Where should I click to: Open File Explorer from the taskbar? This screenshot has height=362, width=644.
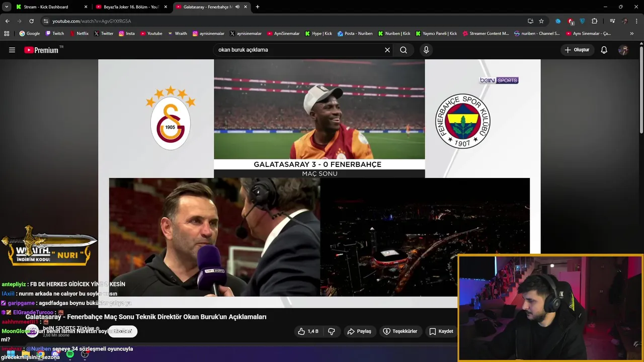26,354
